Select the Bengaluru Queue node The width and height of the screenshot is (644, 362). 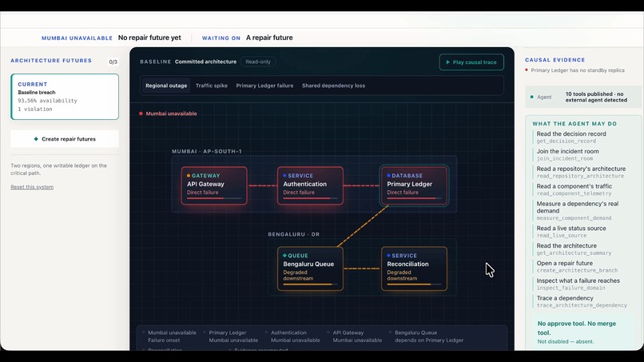[x=310, y=269]
